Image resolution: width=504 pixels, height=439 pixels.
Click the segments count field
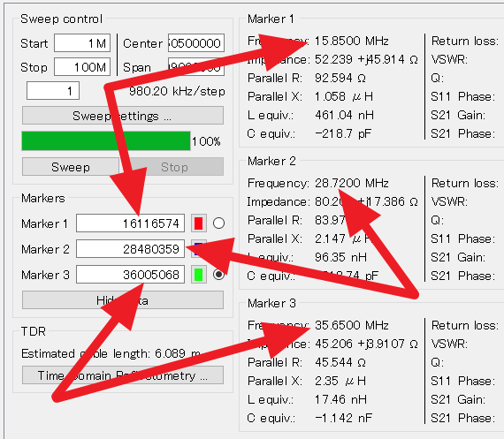53,91
